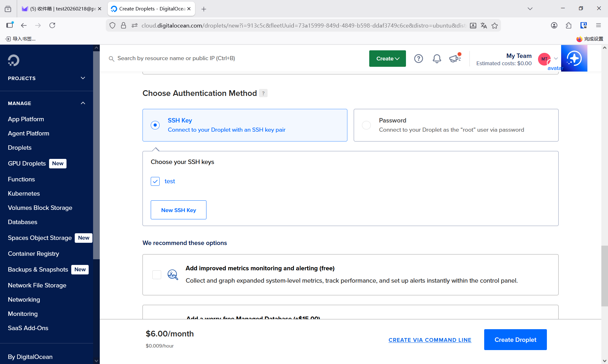Image resolution: width=608 pixels, height=364 pixels.
Task: Click the Authentication Method help tooltip icon
Action: click(263, 93)
